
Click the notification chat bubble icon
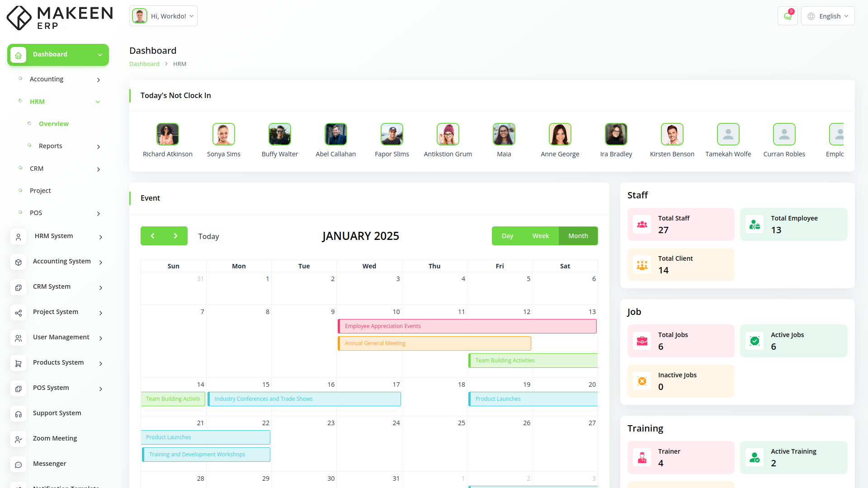(x=787, y=16)
